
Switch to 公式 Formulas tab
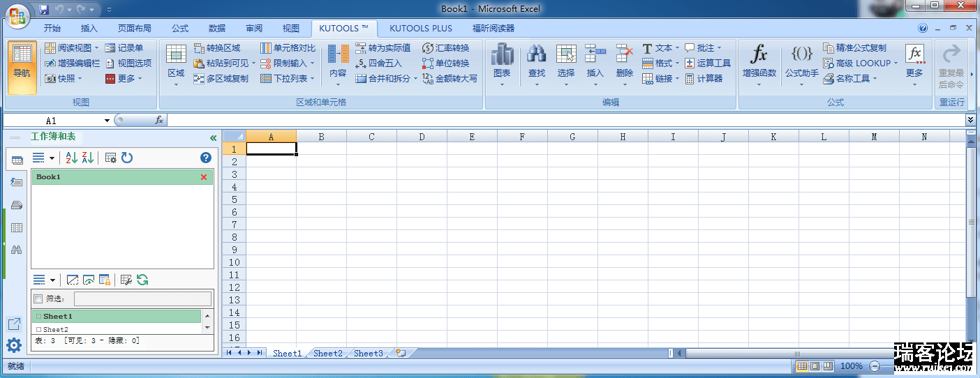pyautogui.click(x=180, y=29)
